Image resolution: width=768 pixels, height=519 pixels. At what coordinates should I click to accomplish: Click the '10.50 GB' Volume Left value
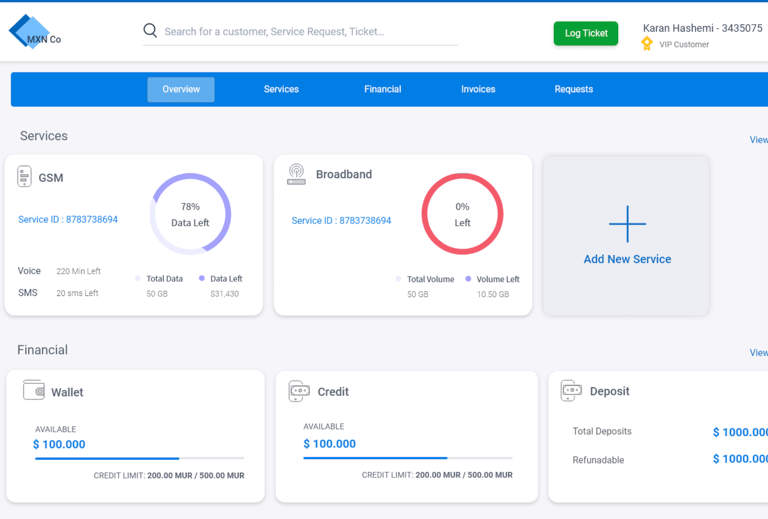point(493,294)
